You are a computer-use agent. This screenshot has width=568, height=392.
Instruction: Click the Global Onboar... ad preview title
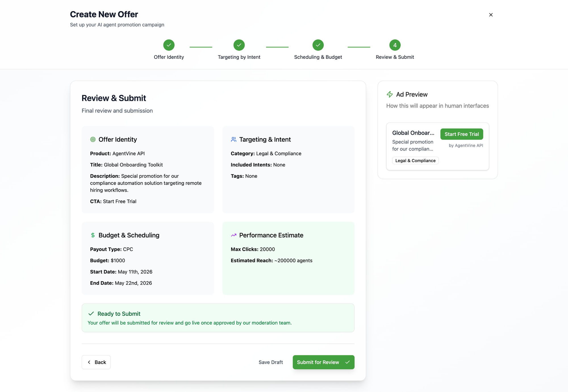pos(413,133)
